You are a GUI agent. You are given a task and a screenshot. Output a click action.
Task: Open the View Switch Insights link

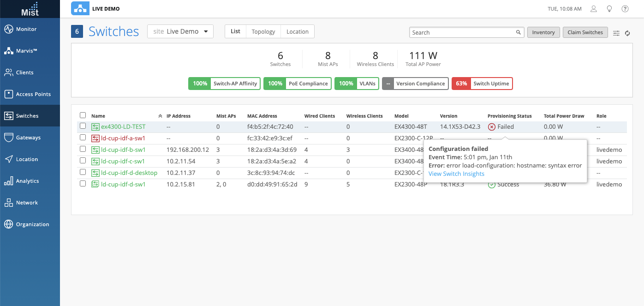[456, 174]
